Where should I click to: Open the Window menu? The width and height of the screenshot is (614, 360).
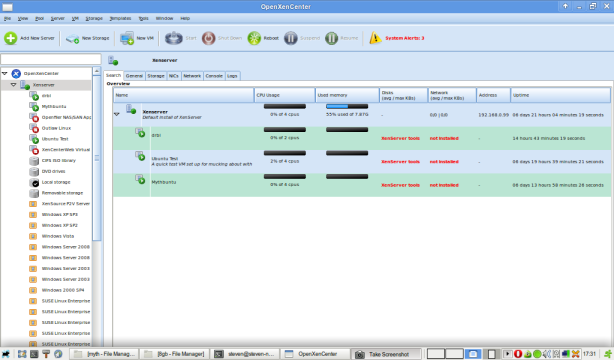(x=164, y=18)
